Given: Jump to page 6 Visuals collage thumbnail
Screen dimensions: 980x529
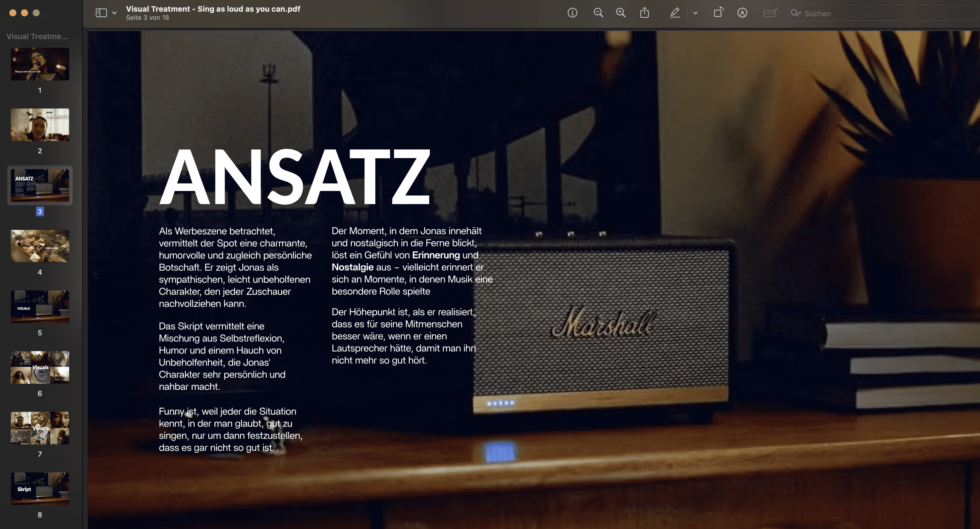Looking at the screenshot, I should [x=40, y=367].
